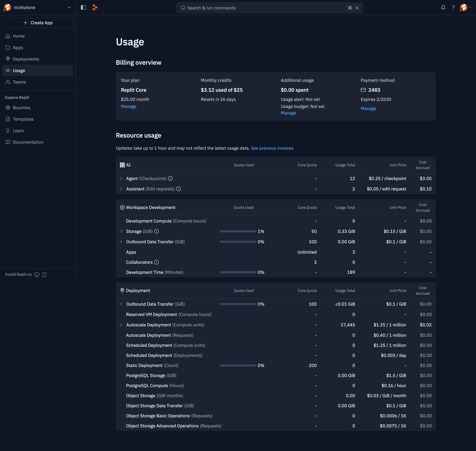Open the nicelydone workspace switcher
This screenshot has height=451, width=476.
click(x=38, y=8)
